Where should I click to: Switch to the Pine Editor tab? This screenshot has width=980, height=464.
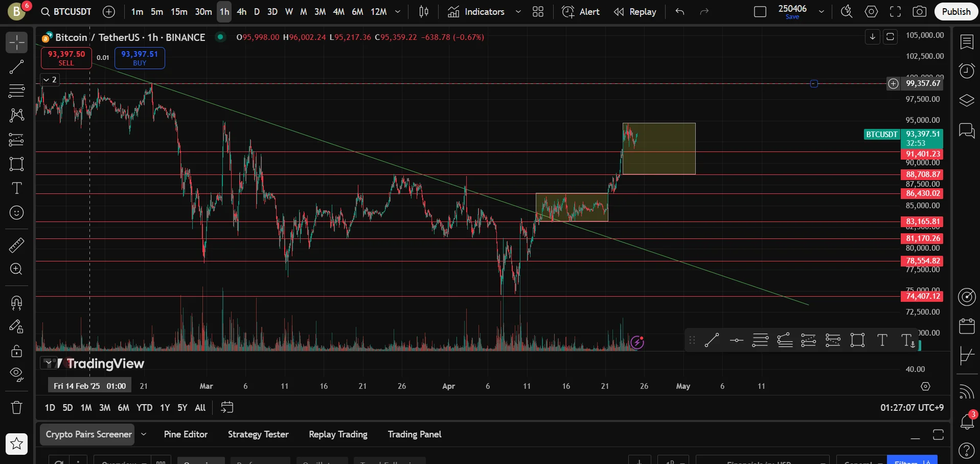[186, 434]
